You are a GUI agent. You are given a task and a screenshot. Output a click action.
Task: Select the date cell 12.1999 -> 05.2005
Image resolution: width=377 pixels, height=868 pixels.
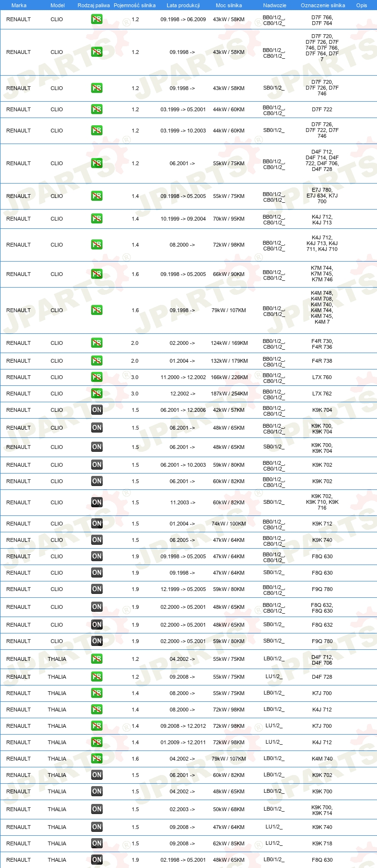point(183,589)
